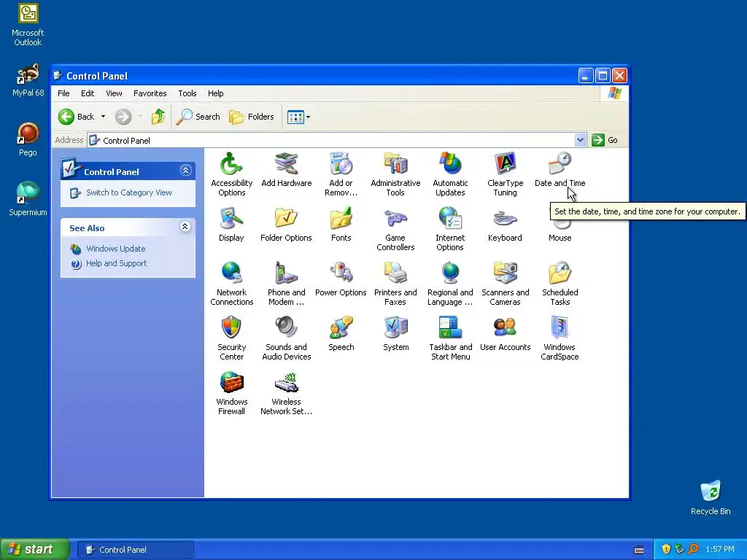Image resolution: width=747 pixels, height=560 pixels.
Task: Click Switch to Category View link
Action: [128, 192]
